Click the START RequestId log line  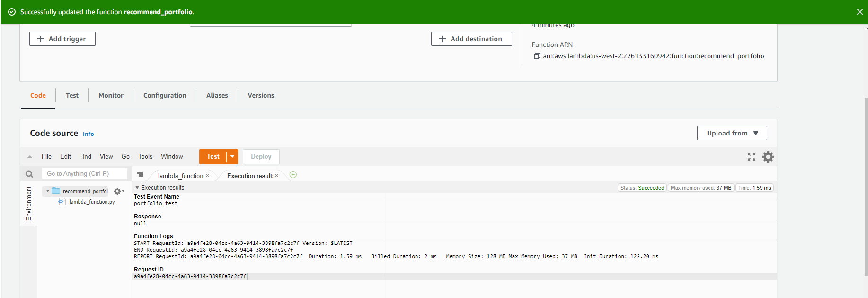243,243
